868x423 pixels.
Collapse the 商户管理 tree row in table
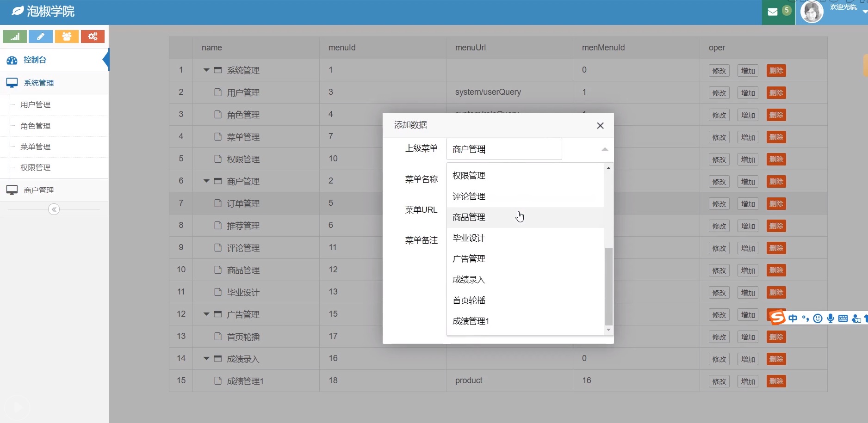[x=206, y=181]
